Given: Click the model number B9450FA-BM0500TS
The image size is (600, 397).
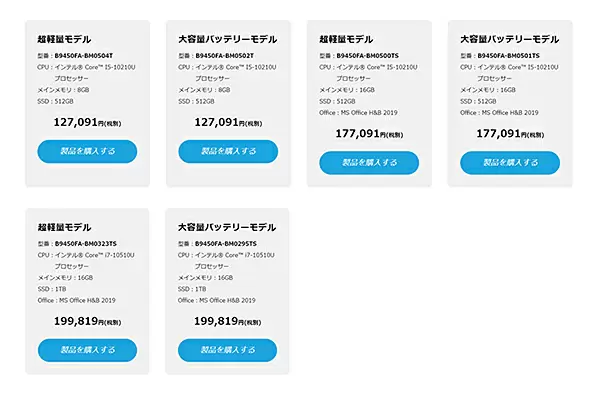Looking at the screenshot, I should tap(367, 56).
